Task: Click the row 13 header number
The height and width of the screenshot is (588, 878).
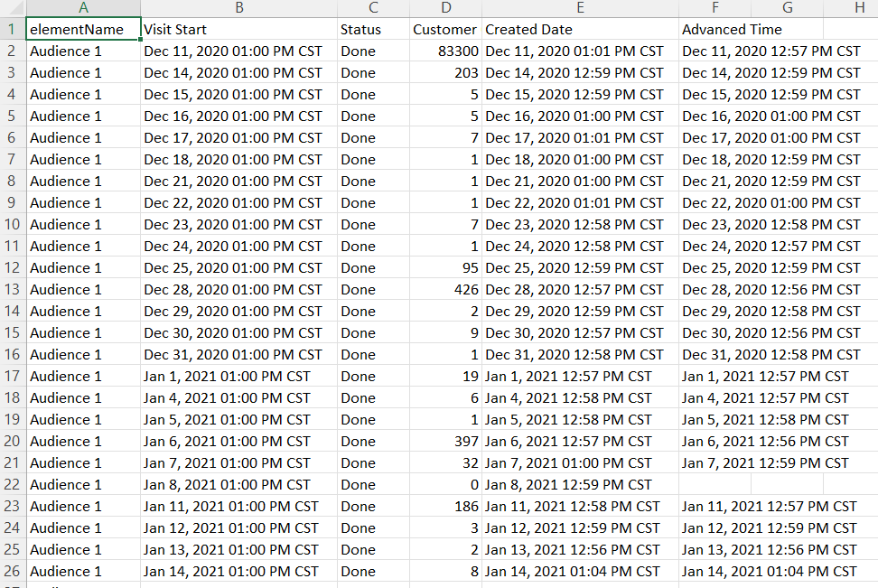Action: tap(13, 290)
